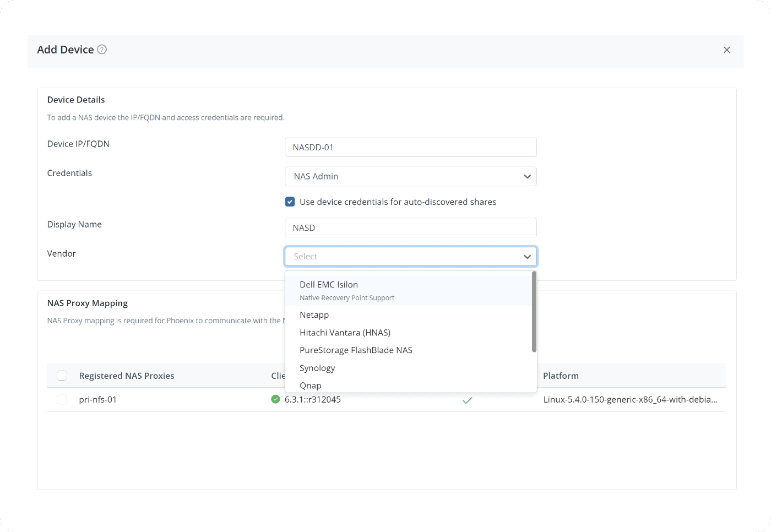The width and height of the screenshot is (771, 532).
Task: Click the Device IP/FQDN input field
Action: click(411, 148)
